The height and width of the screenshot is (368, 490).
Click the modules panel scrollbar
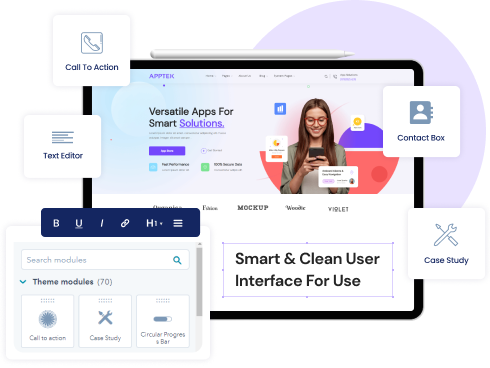[199, 282]
